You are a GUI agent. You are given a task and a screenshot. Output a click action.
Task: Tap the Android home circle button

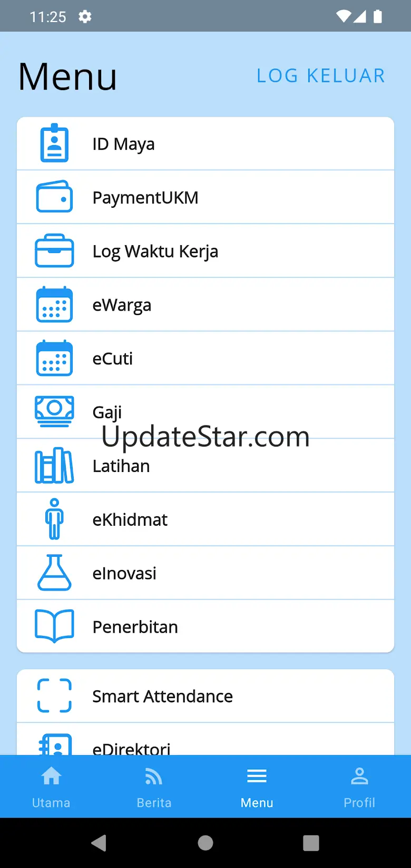pyautogui.click(x=205, y=843)
